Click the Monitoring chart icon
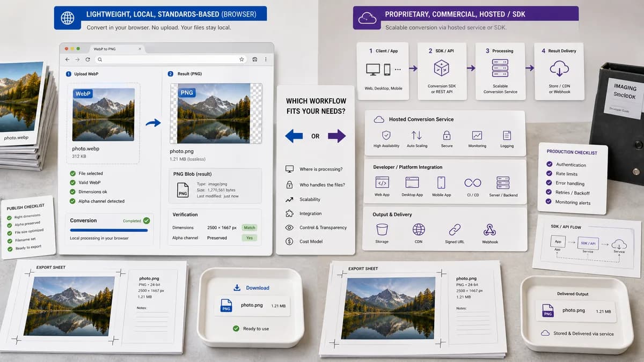644x362 pixels. [x=477, y=135]
